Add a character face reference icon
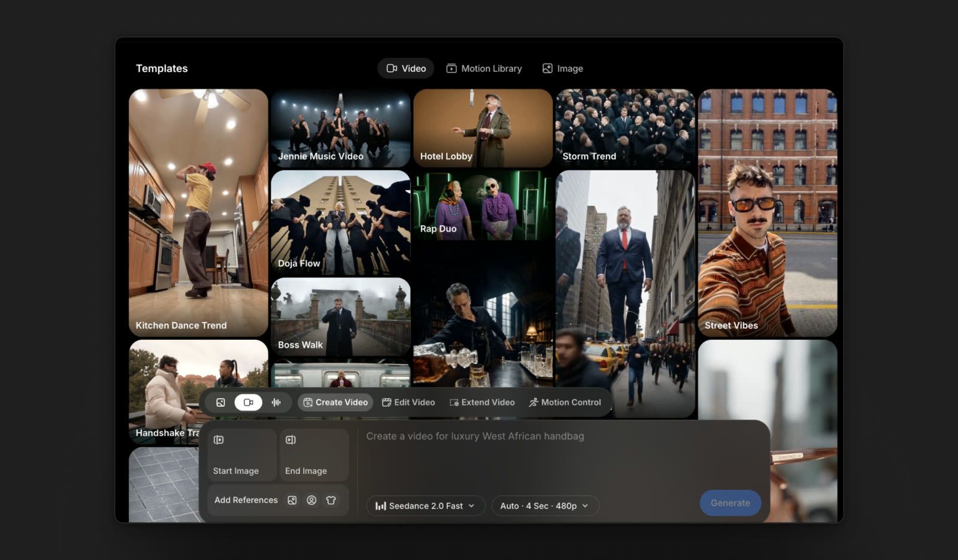Image resolution: width=958 pixels, height=560 pixels. [311, 500]
